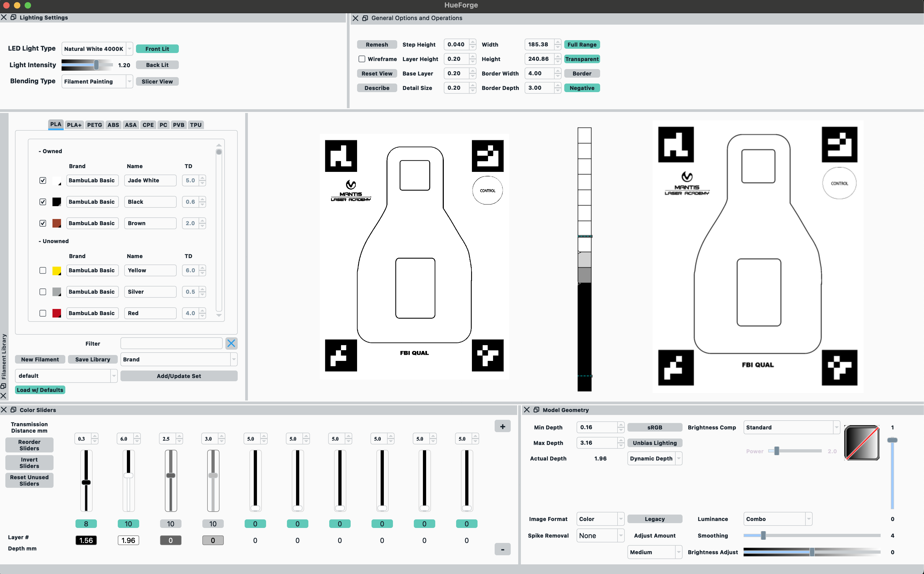Open the default filament set dropdown
The image size is (924, 574).
(x=66, y=375)
